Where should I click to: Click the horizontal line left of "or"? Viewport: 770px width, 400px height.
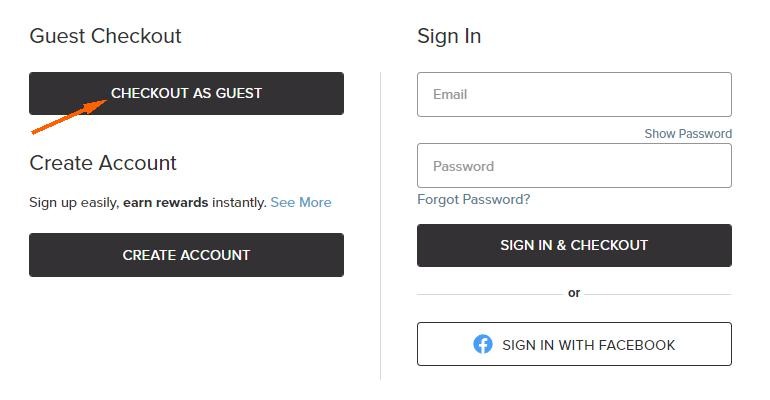(488, 294)
